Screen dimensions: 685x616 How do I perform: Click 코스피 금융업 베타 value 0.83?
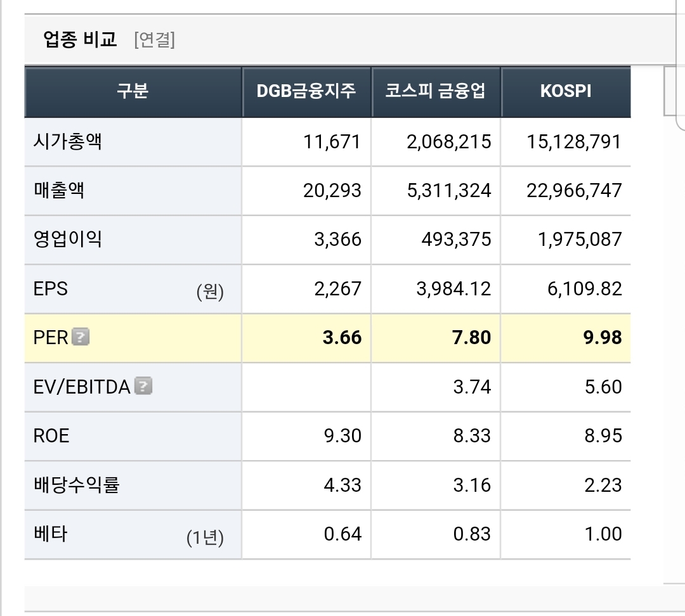point(472,534)
